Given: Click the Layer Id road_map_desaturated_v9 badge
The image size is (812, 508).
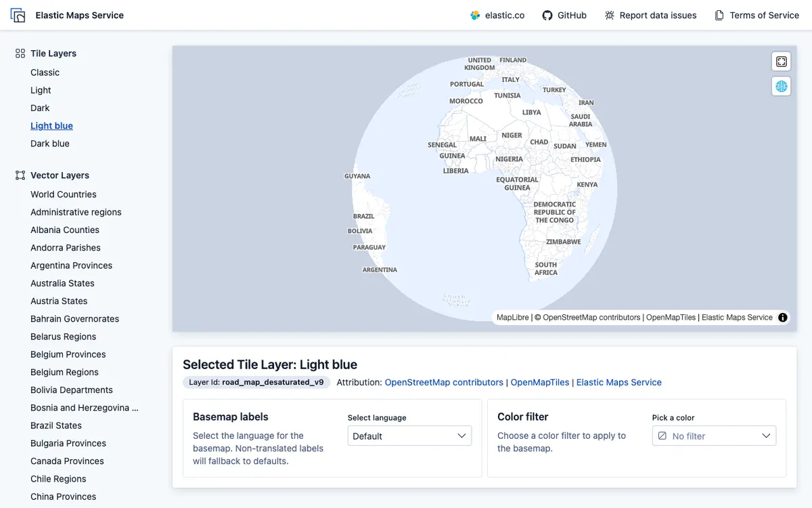Looking at the screenshot, I should point(256,382).
